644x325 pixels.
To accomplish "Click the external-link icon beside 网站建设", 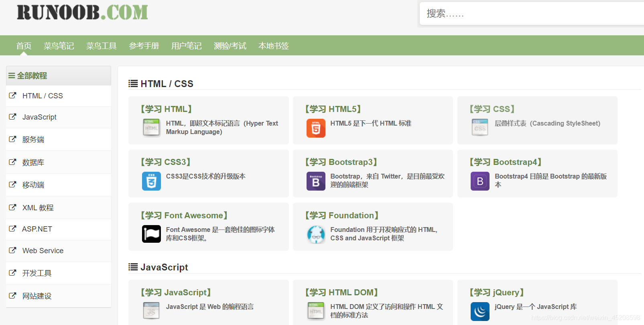I will pos(13,296).
